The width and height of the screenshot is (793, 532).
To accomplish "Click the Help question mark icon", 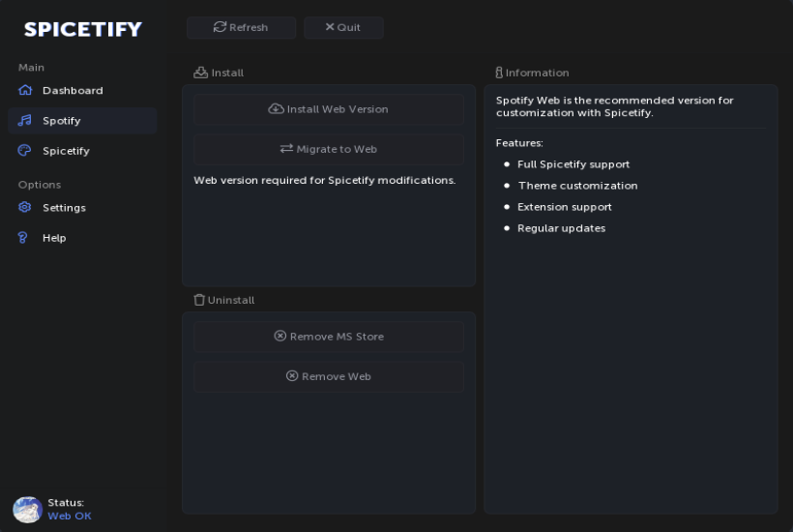I will [x=23, y=238].
